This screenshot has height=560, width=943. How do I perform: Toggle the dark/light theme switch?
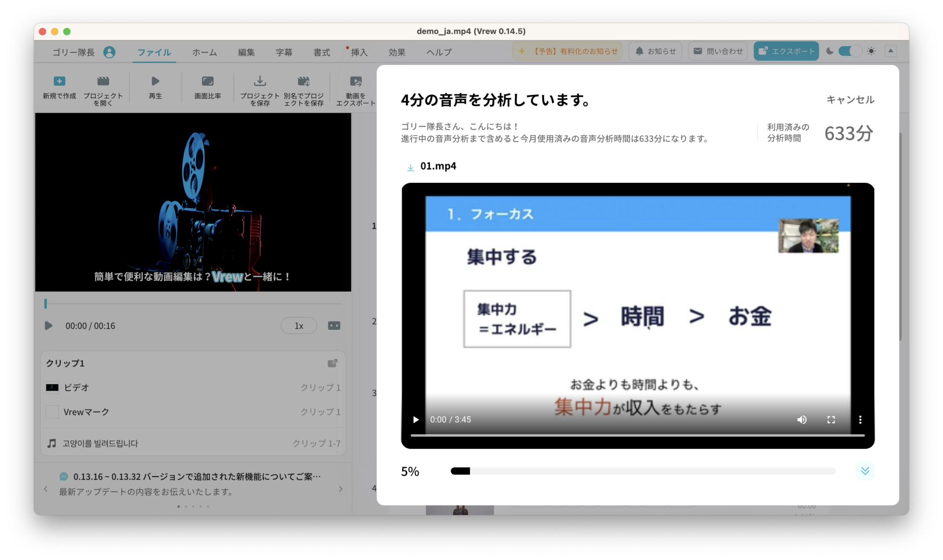point(850,51)
